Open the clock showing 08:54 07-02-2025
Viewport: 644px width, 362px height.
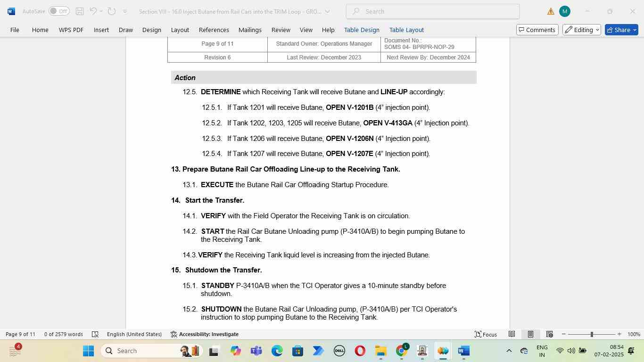[x=609, y=351]
